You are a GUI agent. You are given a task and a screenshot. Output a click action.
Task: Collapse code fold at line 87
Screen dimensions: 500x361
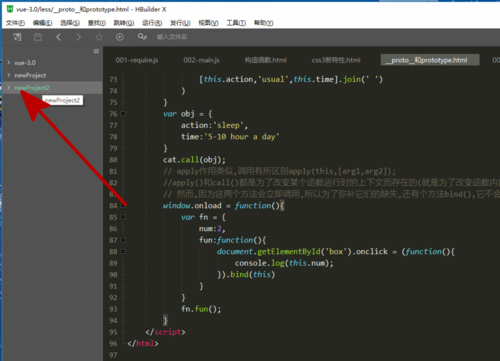click(123, 240)
